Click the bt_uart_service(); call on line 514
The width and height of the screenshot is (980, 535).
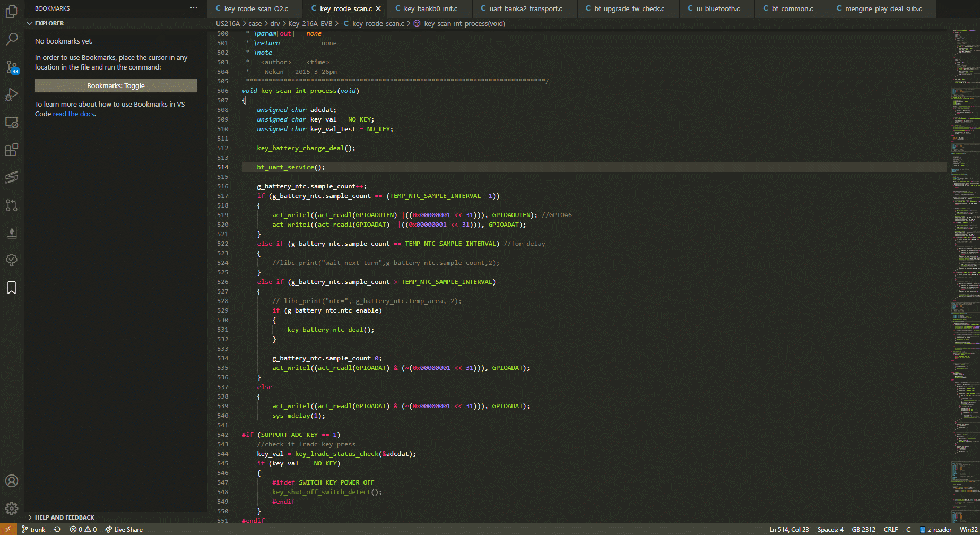(x=291, y=167)
